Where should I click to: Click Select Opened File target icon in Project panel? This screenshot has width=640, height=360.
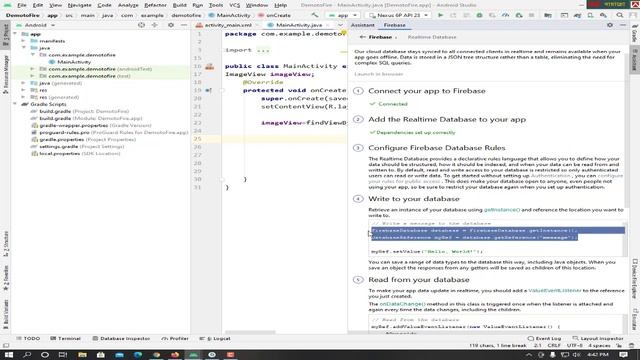pyautogui.click(x=141, y=25)
